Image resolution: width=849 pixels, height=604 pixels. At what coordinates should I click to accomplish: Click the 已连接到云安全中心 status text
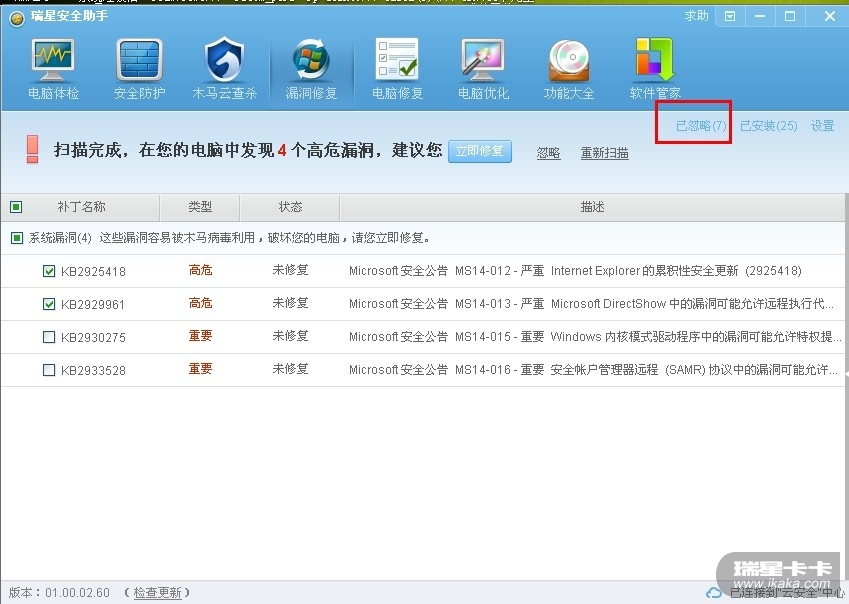pos(787,593)
